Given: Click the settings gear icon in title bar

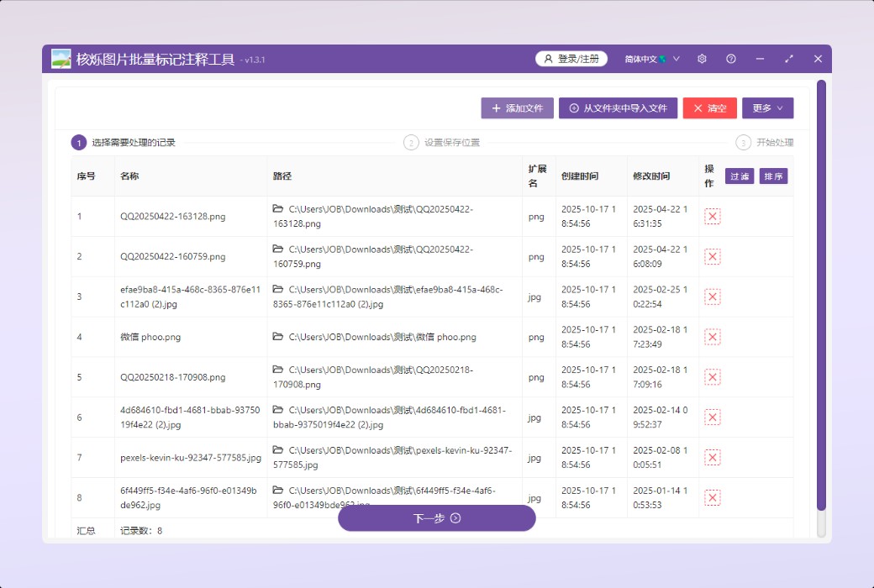Looking at the screenshot, I should (702, 59).
